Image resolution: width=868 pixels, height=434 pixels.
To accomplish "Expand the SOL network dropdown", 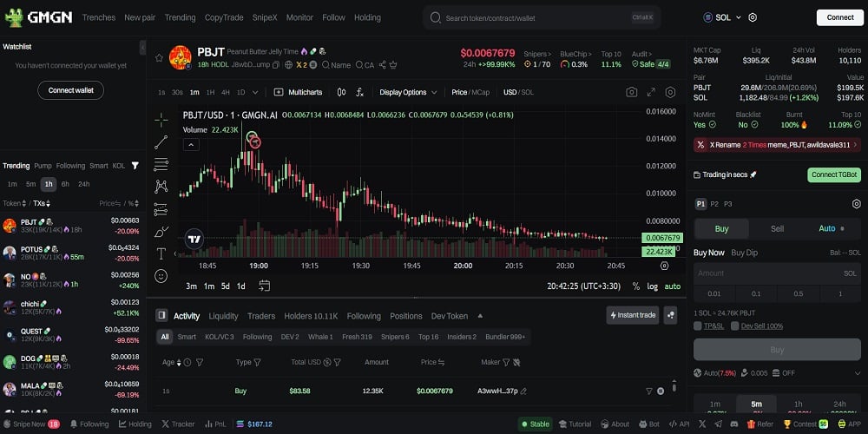I will 738,17.
